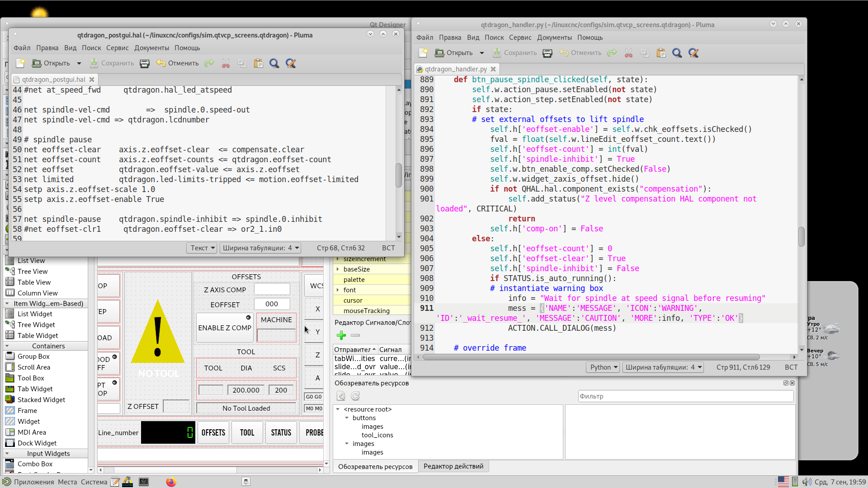Click Search magnifier in postgui.hal Pluma toolbar
868x488 pixels.
274,63
